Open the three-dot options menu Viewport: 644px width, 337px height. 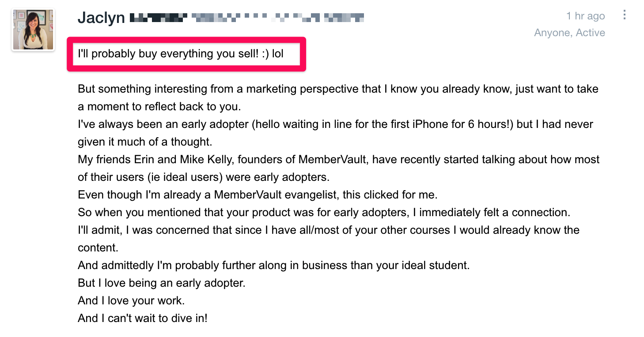coord(624,15)
